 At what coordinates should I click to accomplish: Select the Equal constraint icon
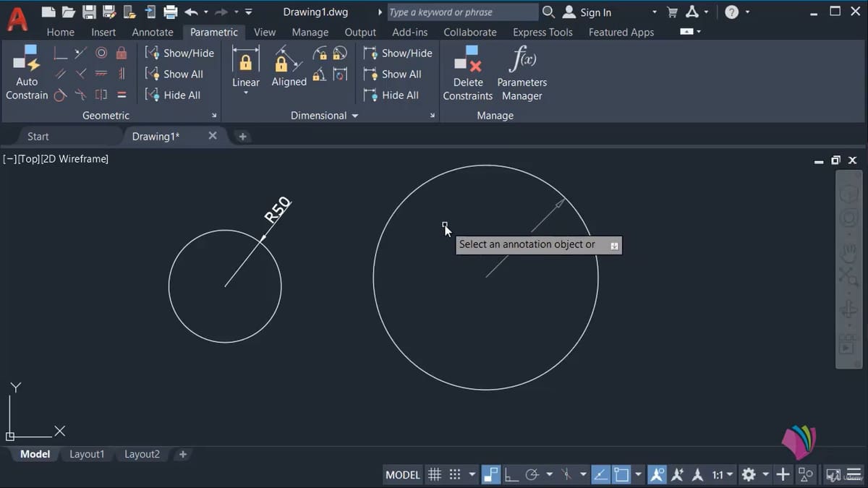122,95
